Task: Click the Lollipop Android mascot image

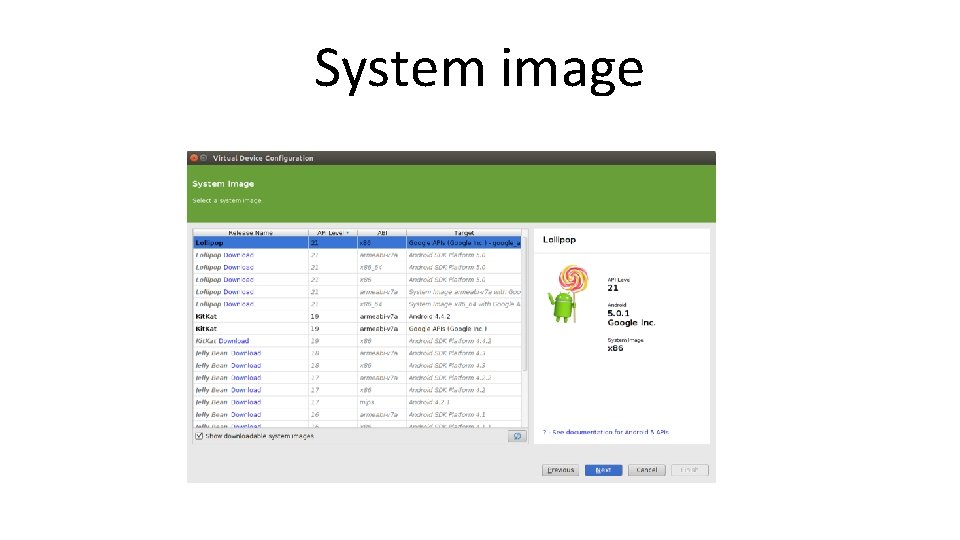Action: coord(569,294)
